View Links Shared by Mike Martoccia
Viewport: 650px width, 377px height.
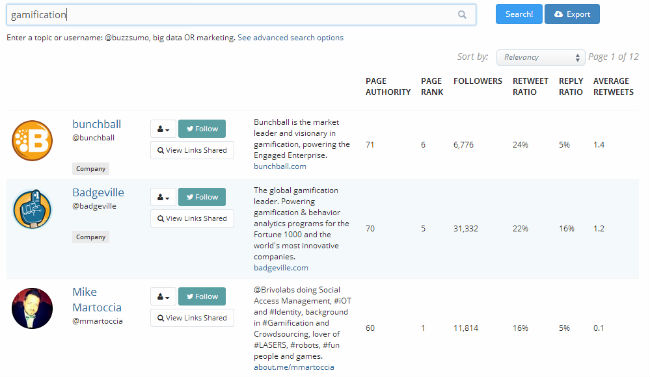coord(192,318)
